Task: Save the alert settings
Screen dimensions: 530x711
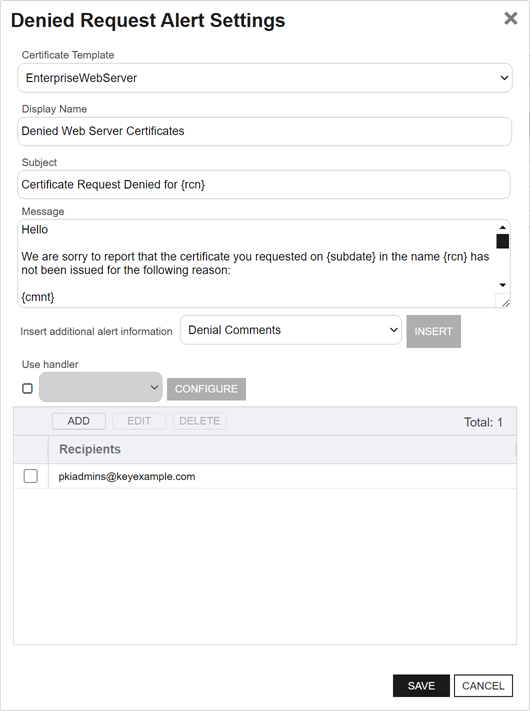Action: (421, 686)
